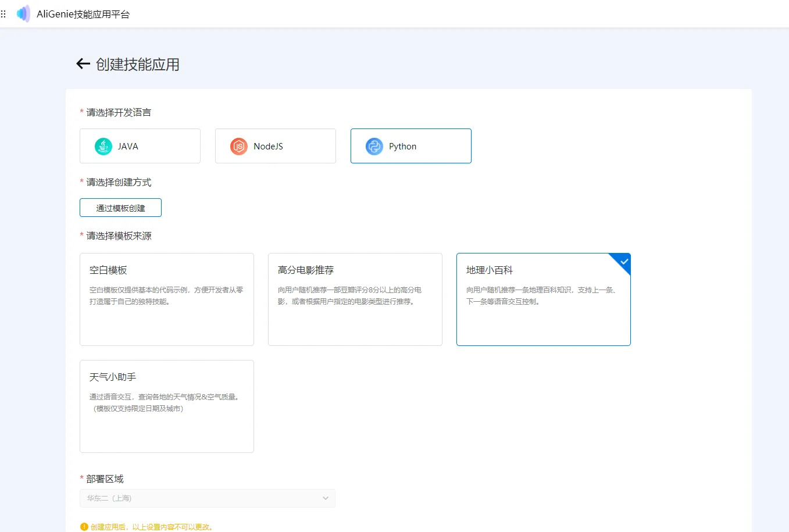Screen dimensions: 789x532
Task: Select Python as development language
Action: 411,146
